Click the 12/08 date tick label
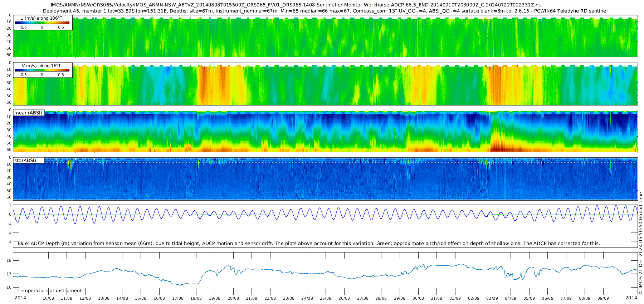The image size is (644, 304). coord(85,298)
